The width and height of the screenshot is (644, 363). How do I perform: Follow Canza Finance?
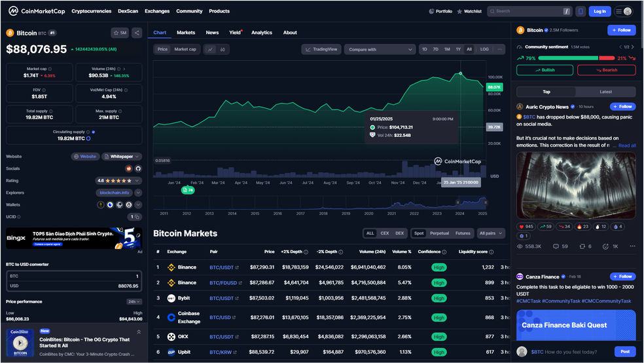pos(623,277)
